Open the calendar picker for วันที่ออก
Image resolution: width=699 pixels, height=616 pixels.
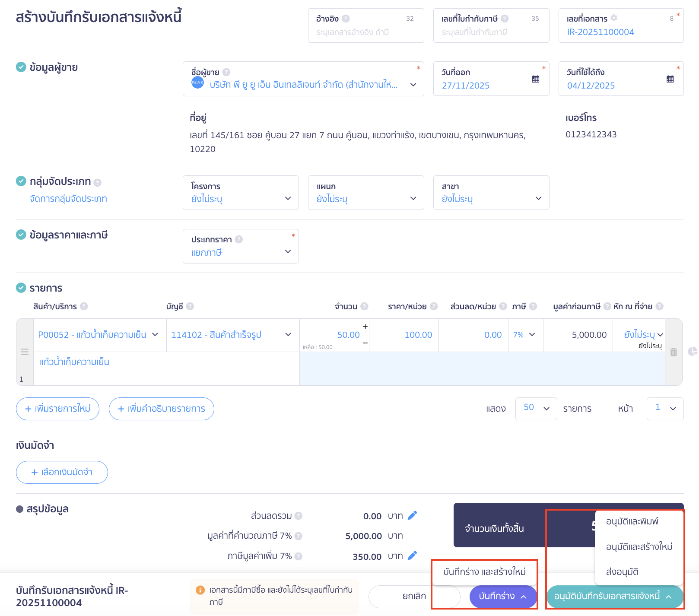point(537,79)
